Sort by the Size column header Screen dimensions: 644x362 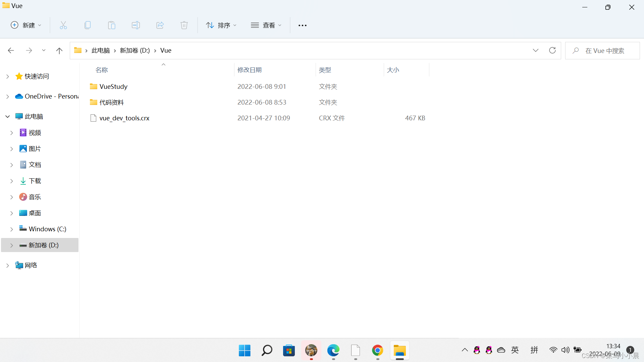[x=393, y=70]
